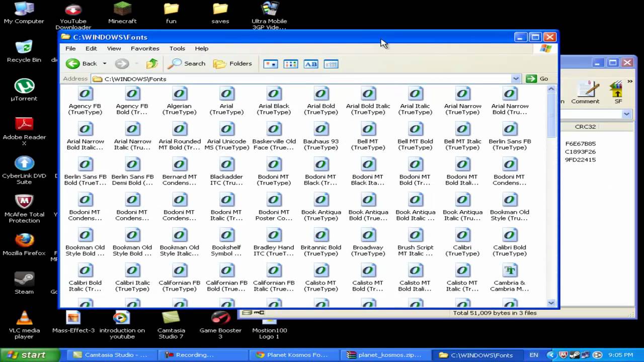
Task: Click the EN language indicator
Action: [534, 355]
